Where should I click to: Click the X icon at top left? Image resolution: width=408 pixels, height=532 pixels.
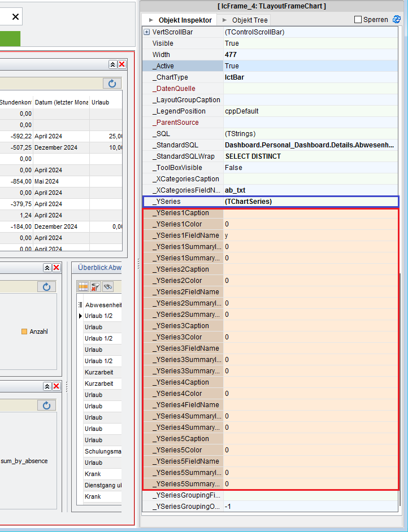16,16
